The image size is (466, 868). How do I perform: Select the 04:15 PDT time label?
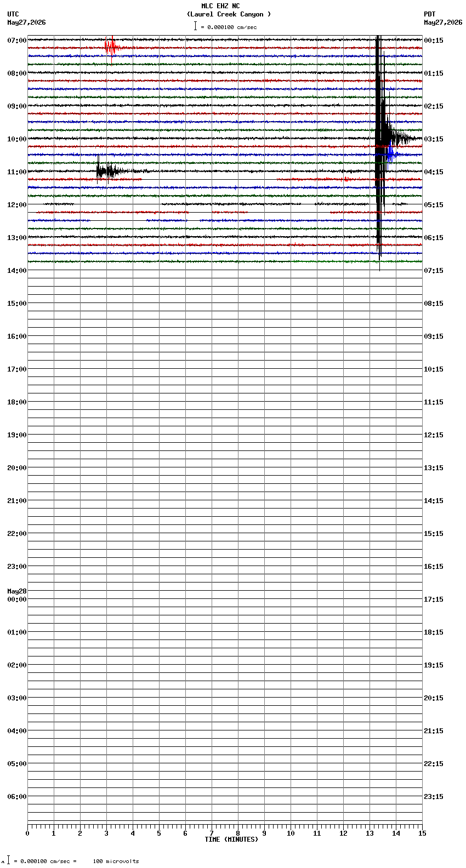[x=434, y=172]
